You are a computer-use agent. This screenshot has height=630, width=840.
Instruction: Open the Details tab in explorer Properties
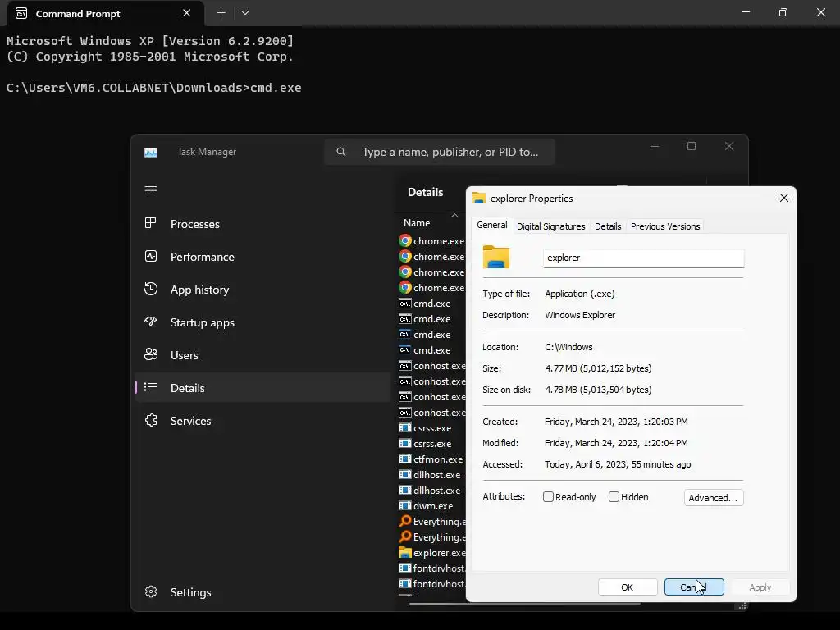[x=608, y=226]
